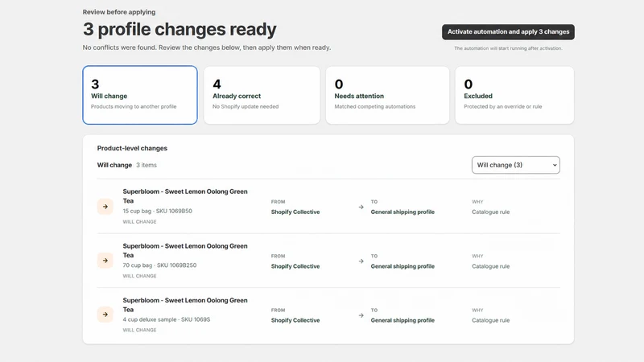Select the Excluded summary card
Viewport: 644px width, 362px height.
pos(514,95)
